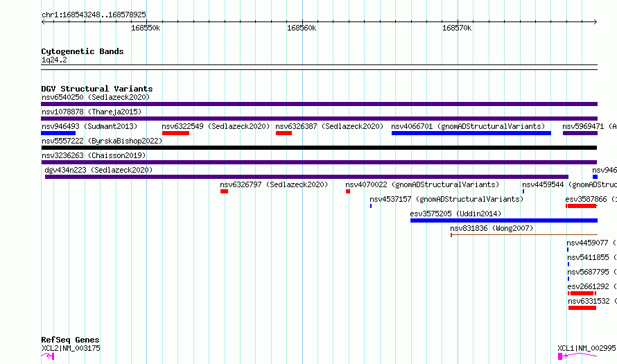The image size is (617, 364).
Task: Click the nsv6540250 (Sedlazeck2020) variant label
Action: coord(96,97)
